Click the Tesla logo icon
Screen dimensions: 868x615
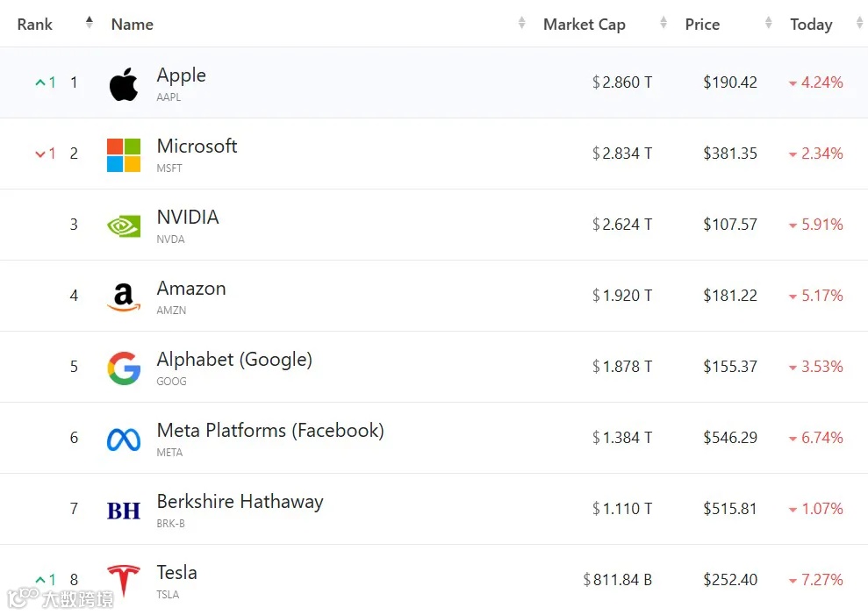(124, 581)
